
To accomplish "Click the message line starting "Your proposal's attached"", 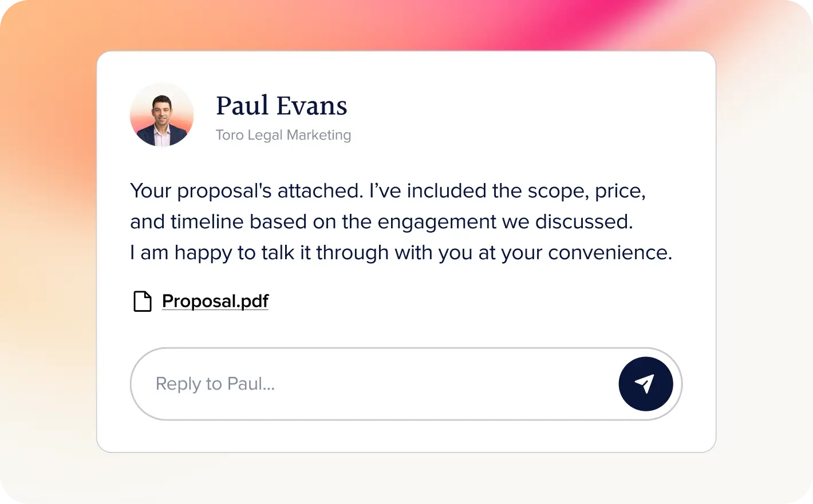I will click(388, 191).
